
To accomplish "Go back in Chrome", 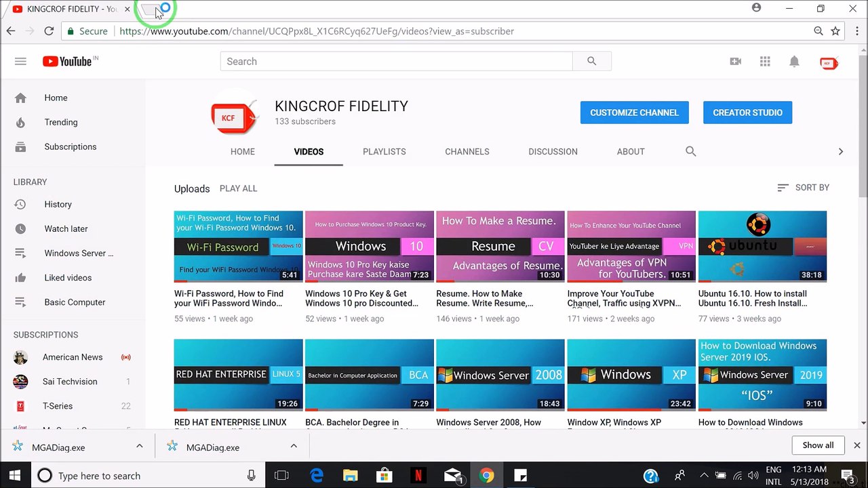I will 11,31.
